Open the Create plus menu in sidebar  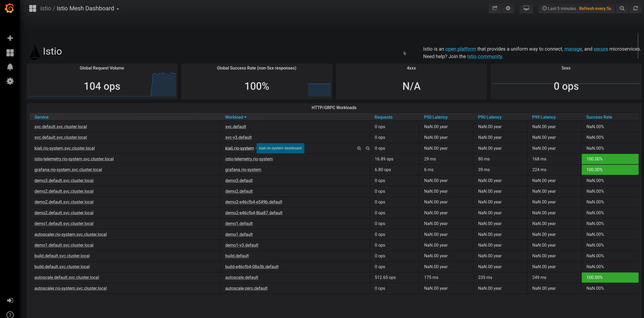10,38
